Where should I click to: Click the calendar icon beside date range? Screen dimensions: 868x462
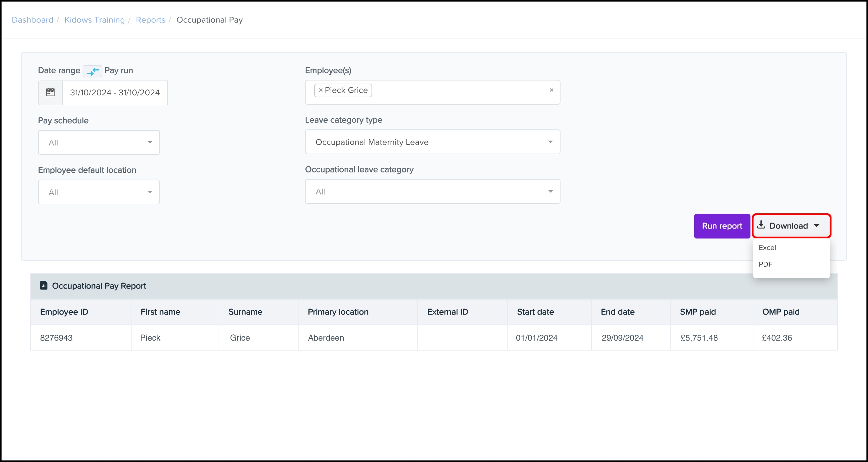coord(50,92)
